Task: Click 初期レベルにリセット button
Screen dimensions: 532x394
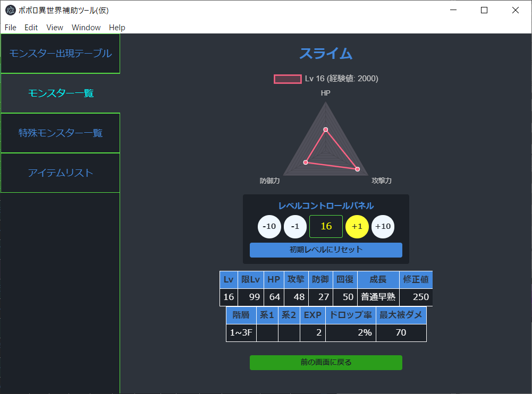Action: click(326, 250)
